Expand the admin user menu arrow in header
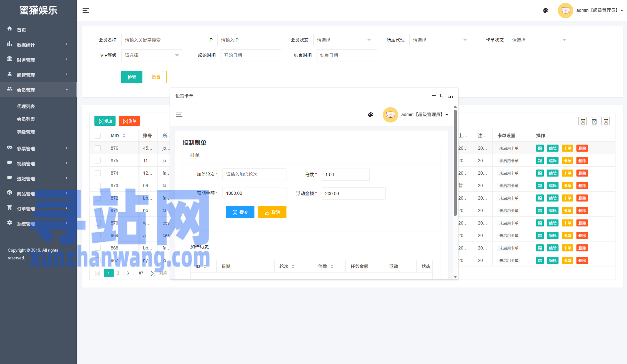Image resolution: width=627 pixels, height=364 pixels. point(622,11)
